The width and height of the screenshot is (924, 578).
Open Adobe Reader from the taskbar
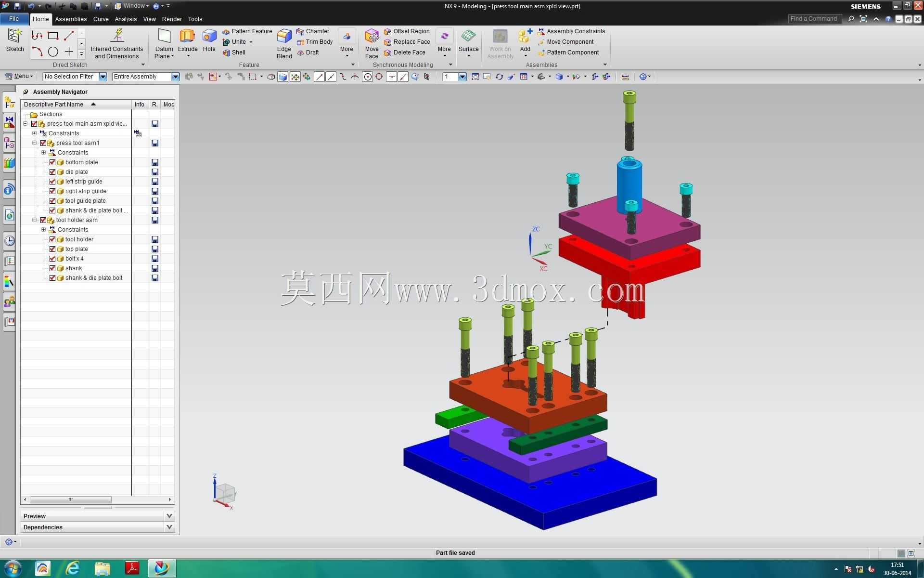tap(132, 568)
